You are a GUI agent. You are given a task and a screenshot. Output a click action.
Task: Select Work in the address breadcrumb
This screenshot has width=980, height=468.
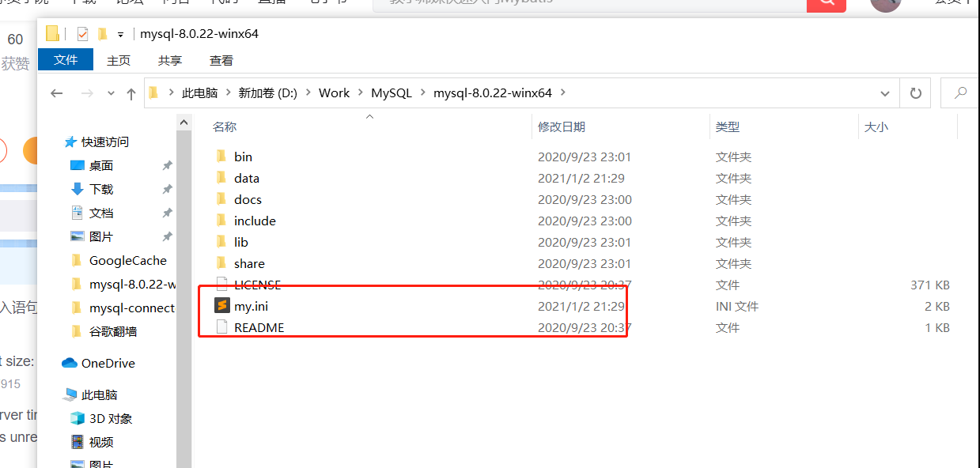[334, 93]
